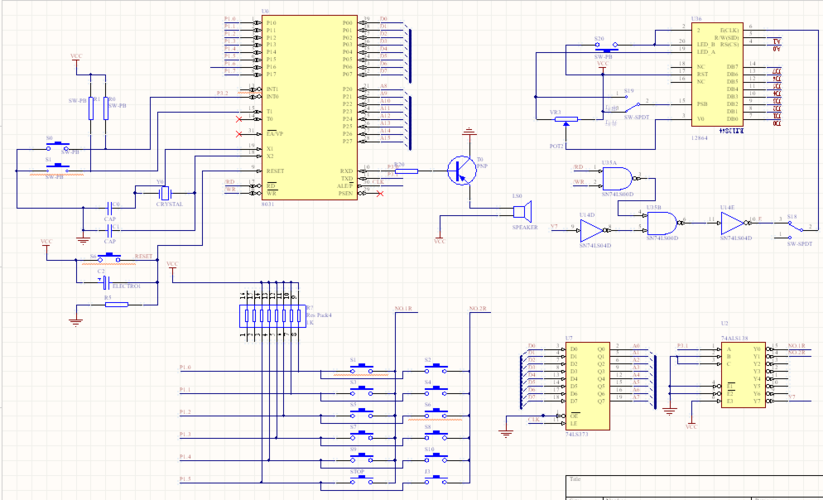Click keypad push button S10
823x500 pixels.
(436, 458)
